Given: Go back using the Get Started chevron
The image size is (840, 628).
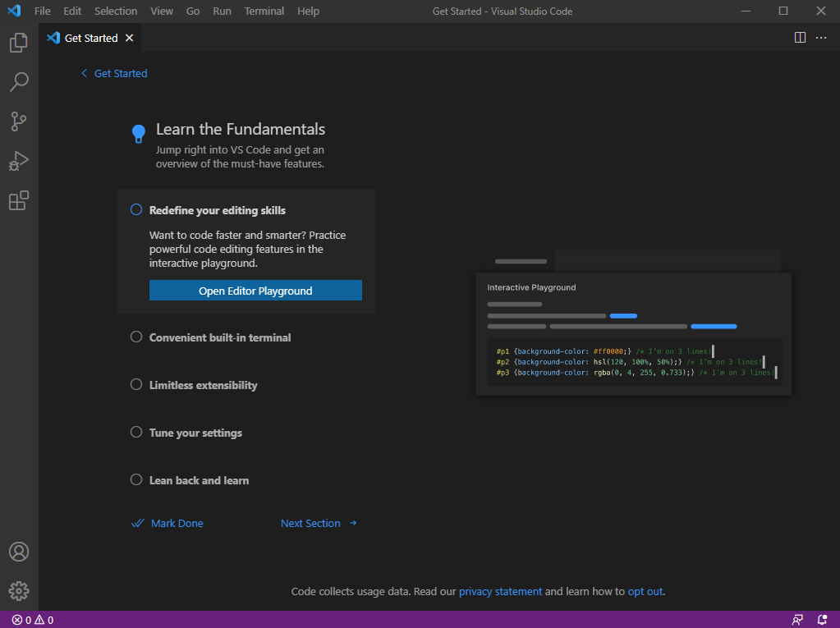Looking at the screenshot, I should tap(84, 73).
